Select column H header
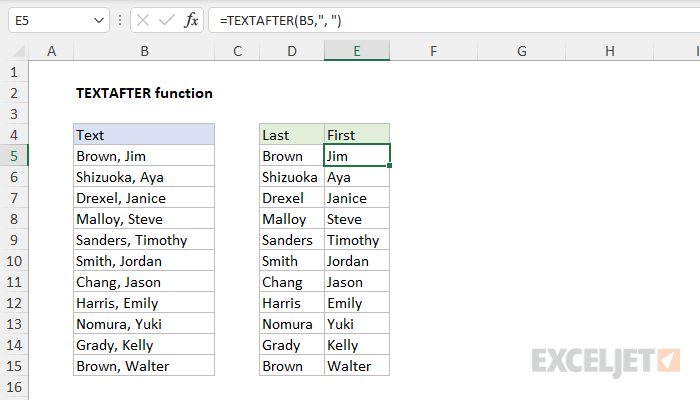 609,51
